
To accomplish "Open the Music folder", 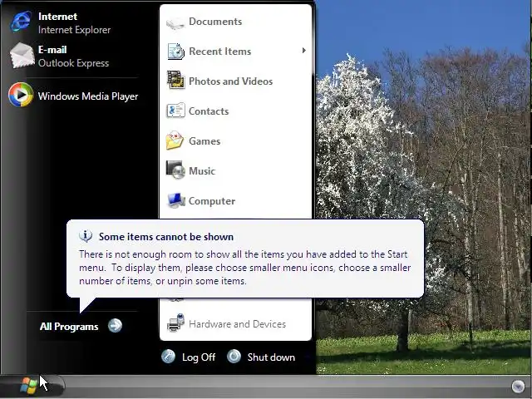I will click(235, 170).
